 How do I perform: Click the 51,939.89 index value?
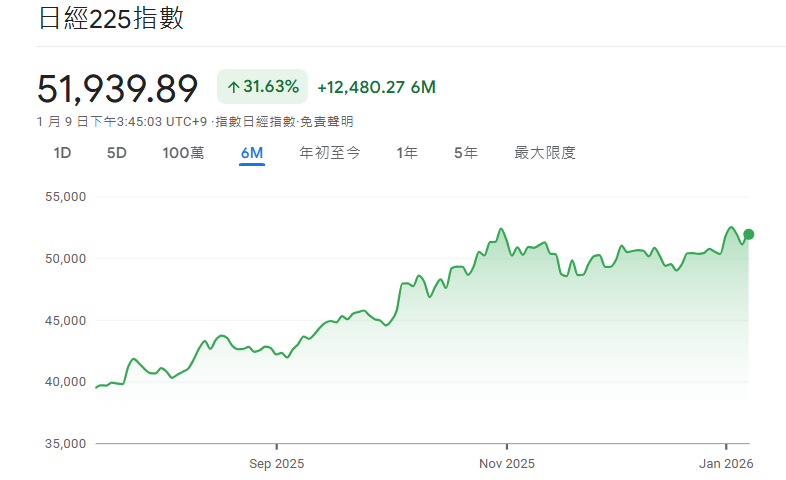(117, 89)
